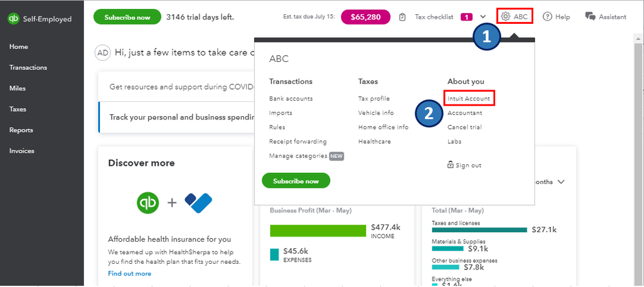Click the top Subscribe now button

[x=127, y=17]
